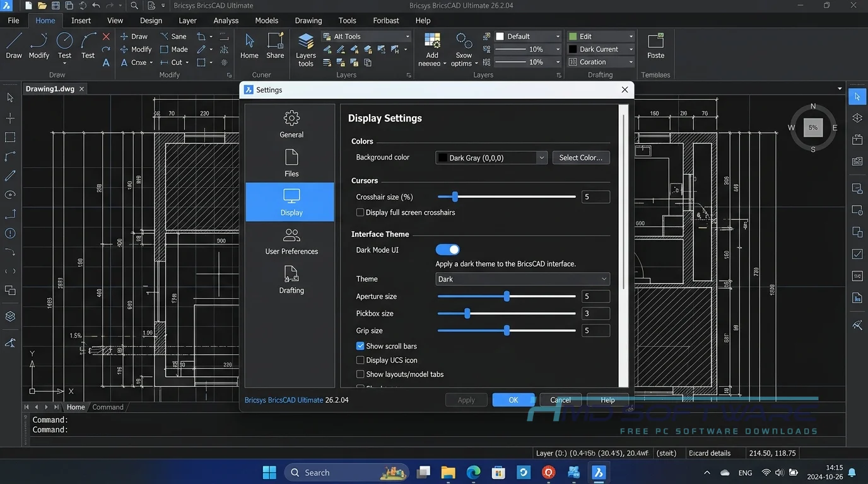The height and width of the screenshot is (484, 868).
Task: Open the Default layer color dropdown
Action: click(x=527, y=37)
